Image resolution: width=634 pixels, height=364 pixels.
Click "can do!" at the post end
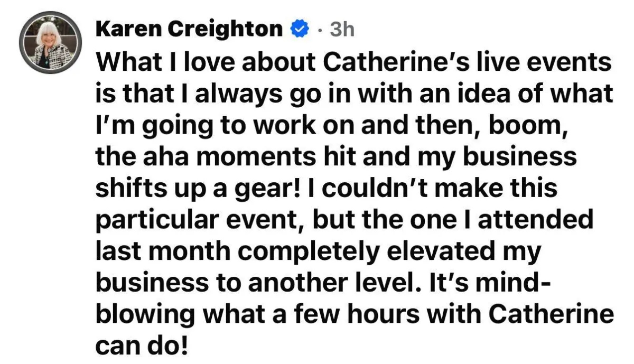click(141, 344)
